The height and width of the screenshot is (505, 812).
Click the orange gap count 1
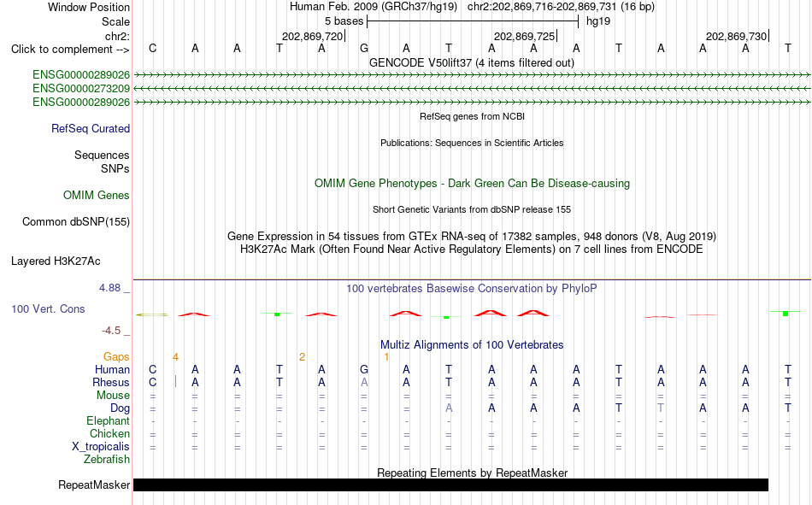click(386, 357)
